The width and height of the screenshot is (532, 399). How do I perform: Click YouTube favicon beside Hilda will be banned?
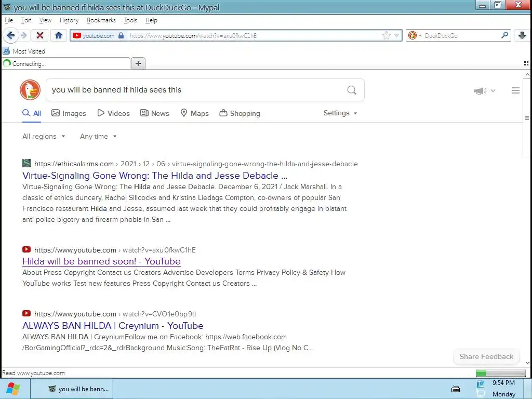pyautogui.click(x=26, y=249)
